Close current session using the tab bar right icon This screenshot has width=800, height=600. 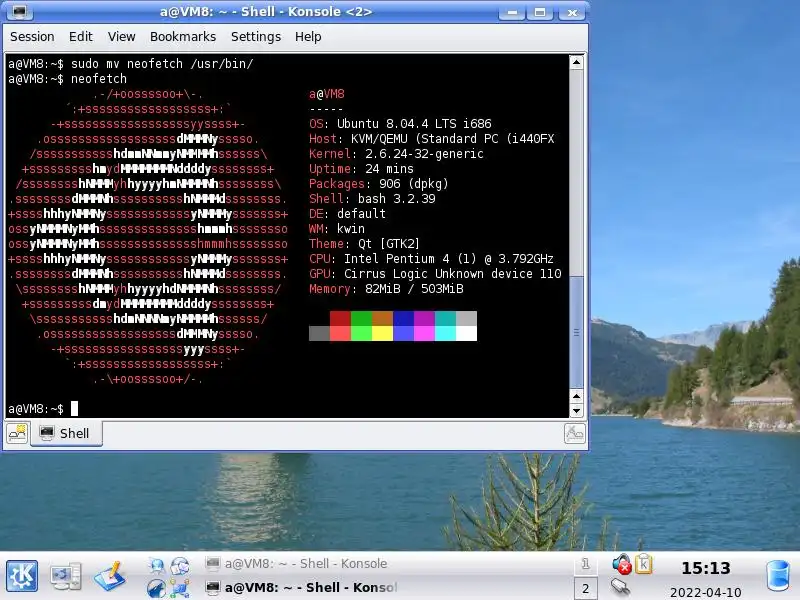coord(574,434)
